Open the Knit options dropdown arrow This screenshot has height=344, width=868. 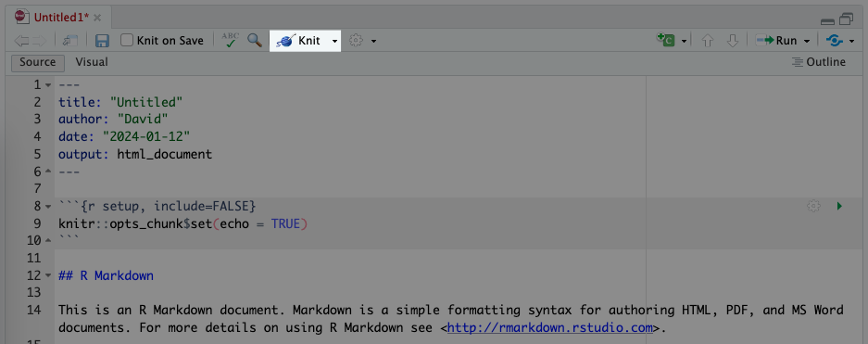click(x=334, y=41)
